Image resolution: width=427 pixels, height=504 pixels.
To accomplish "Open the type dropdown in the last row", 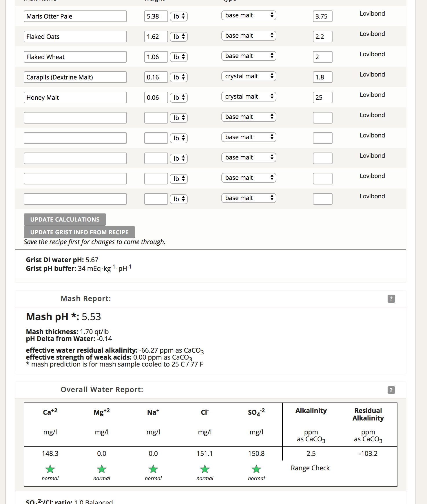I will [x=249, y=198].
